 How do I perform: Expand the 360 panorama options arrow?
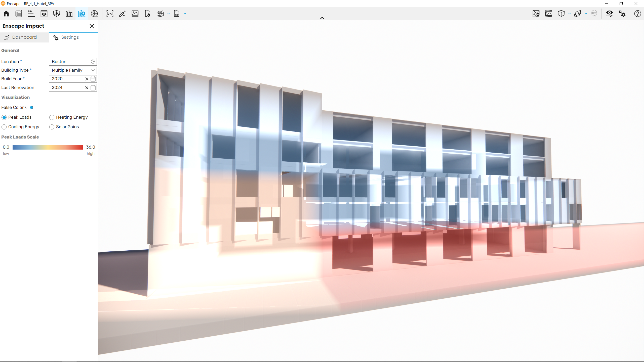pyautogui.click(x=169, y=14)
